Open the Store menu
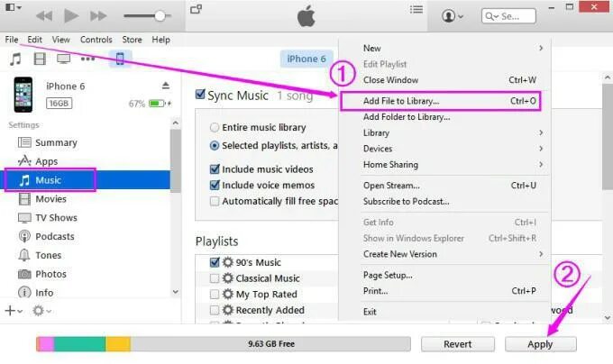The width and height of the screenshot is (613, 364). [x=132, y=40]
